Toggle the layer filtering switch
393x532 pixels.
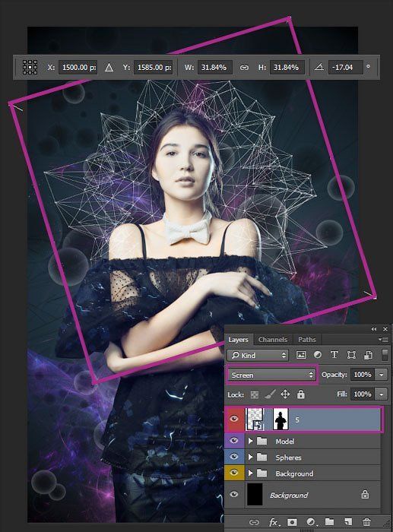pos(385,355)
